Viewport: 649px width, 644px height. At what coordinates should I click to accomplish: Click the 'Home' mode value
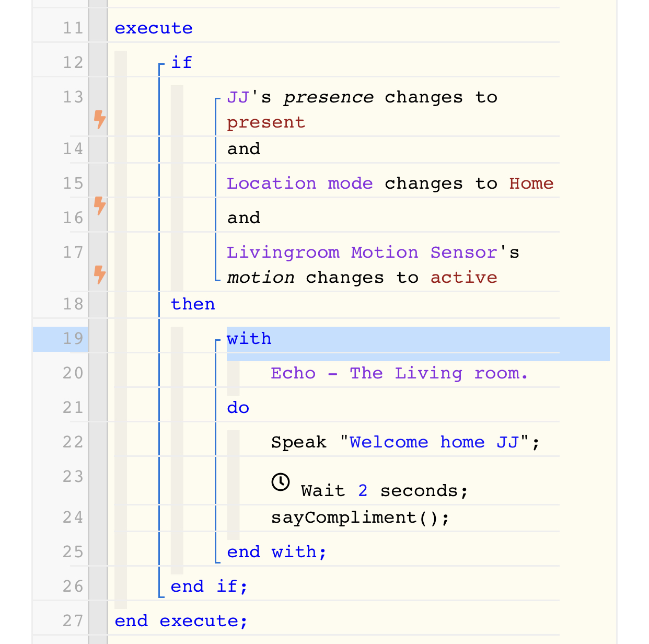tap(531, 183)
